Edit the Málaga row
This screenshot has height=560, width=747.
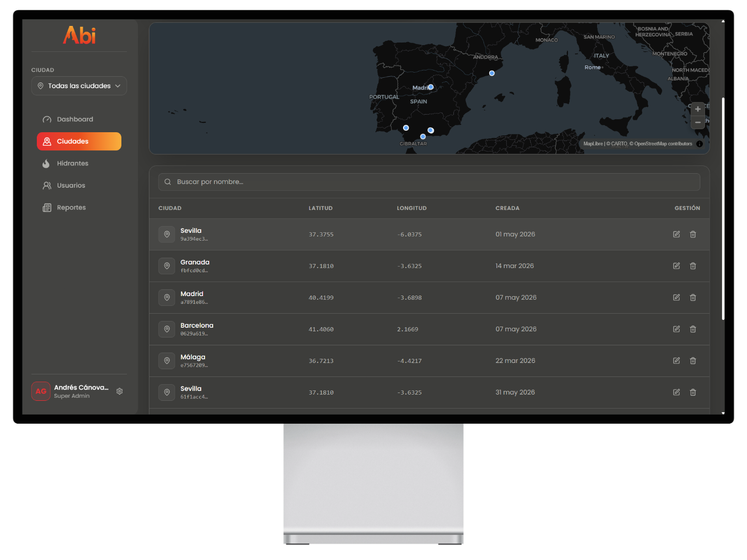[x=676, y=361]
